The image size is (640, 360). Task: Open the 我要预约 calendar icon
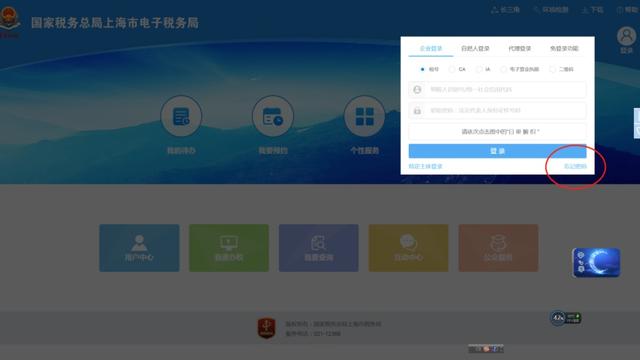pyautogui.click(x=273, y=116)
